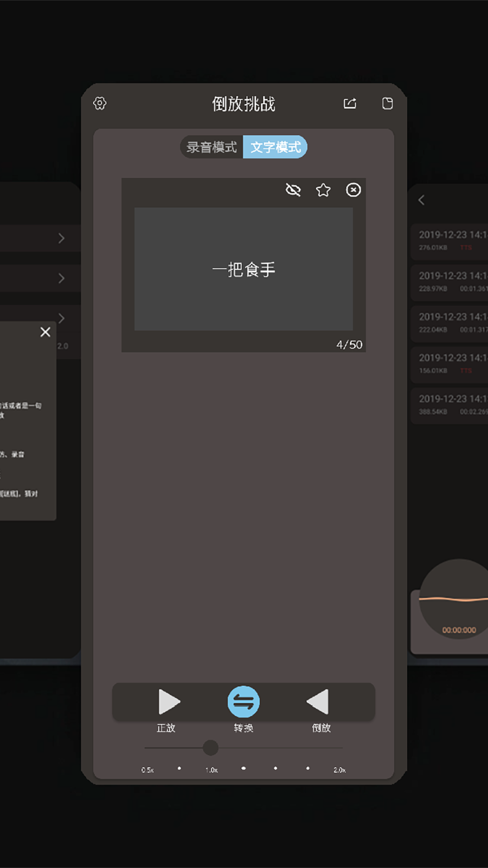This screenshot has height=868, width=488.
Task: Click the text input showing 一把食手
Action: (243, 269)
